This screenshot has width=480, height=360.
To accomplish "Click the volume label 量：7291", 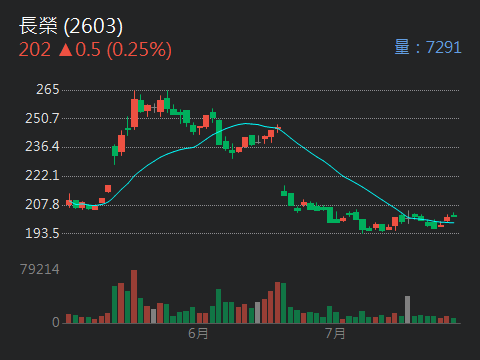I will [428, 47].
